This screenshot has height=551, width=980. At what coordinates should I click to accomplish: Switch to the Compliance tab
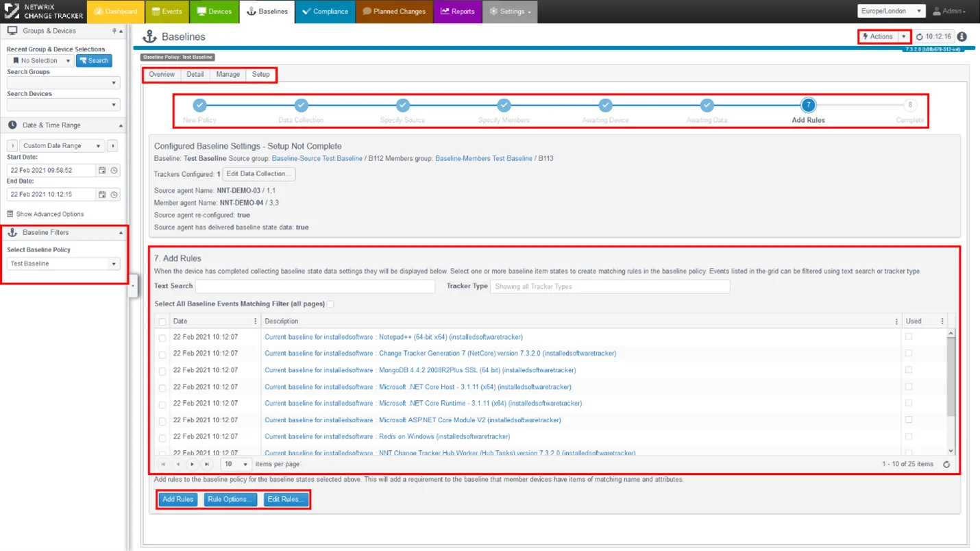click(326, 12)
